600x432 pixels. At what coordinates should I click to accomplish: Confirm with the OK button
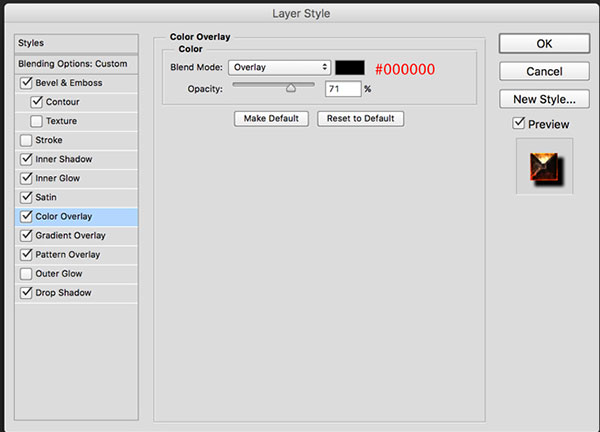(544, 44)
